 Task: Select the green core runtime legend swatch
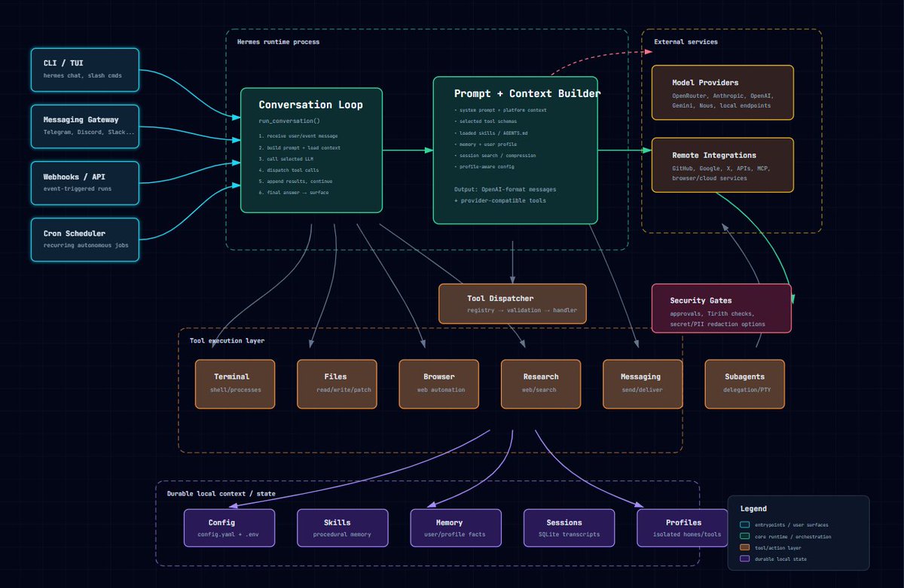pos(745,536)
